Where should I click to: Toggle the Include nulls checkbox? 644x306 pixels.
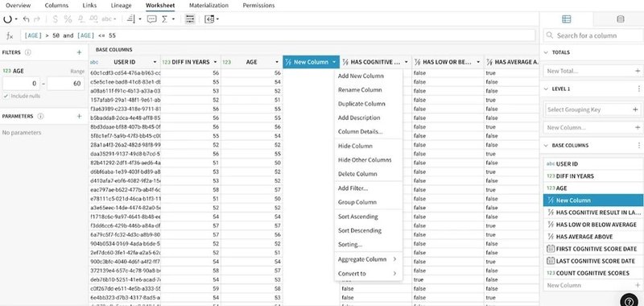(6, 96)
